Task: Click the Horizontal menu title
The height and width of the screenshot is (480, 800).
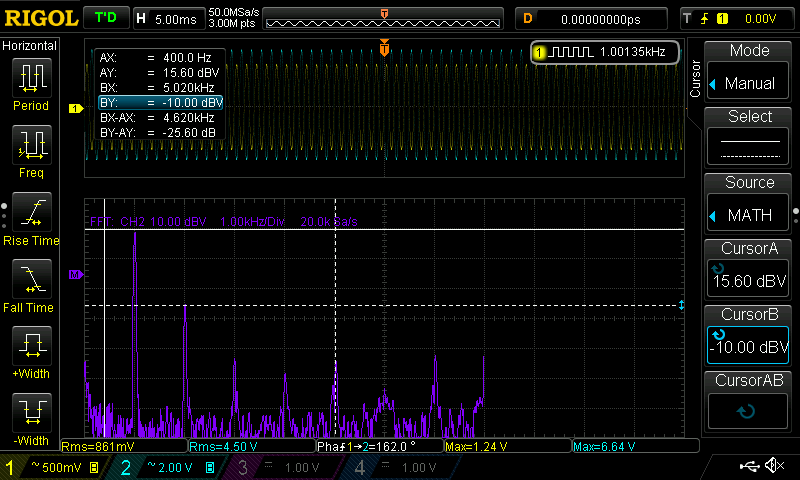Action: [x=30, y=46]
